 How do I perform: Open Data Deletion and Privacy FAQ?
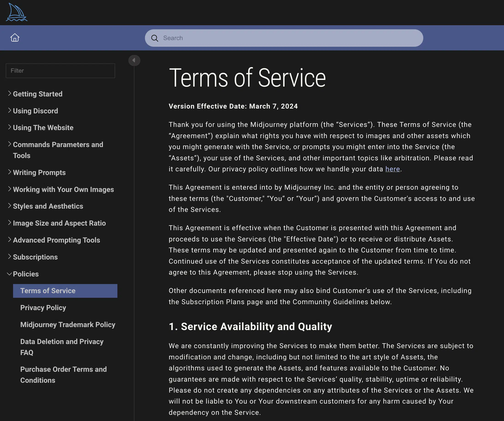coord(62,347)
